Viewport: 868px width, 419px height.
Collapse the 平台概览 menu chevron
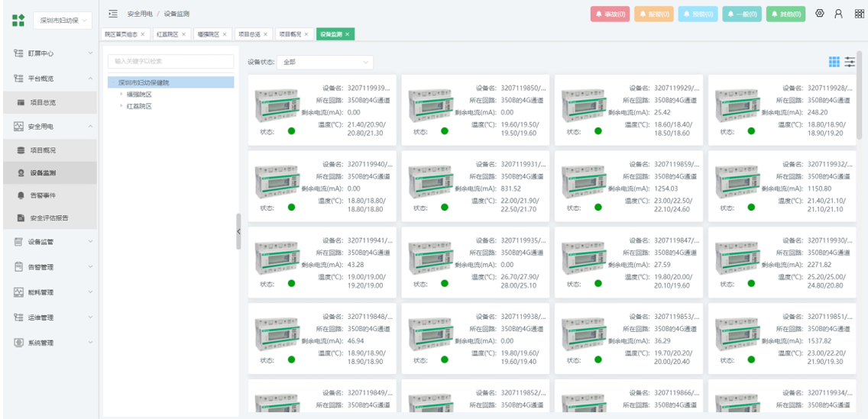point(90,79)
